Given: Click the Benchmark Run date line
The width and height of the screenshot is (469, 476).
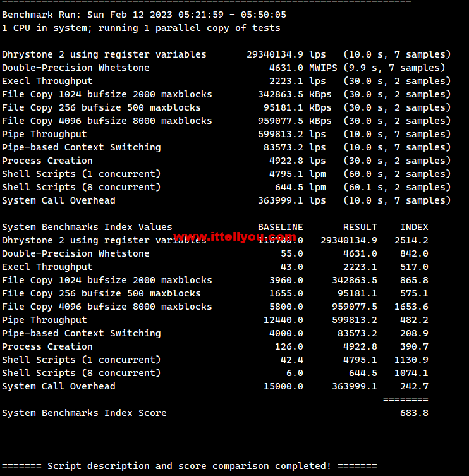Looking at the screenshot, I should 143,15.
